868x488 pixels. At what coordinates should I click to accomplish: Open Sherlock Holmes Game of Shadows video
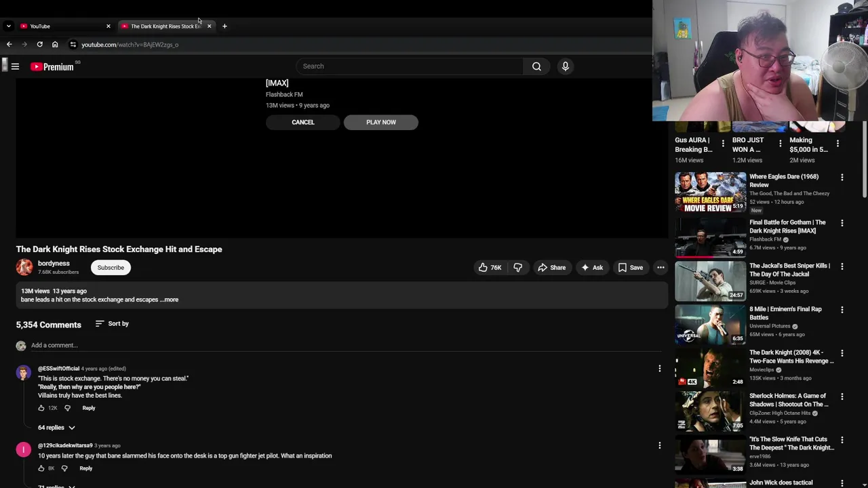pyautogui.click(x=789, y=400)
